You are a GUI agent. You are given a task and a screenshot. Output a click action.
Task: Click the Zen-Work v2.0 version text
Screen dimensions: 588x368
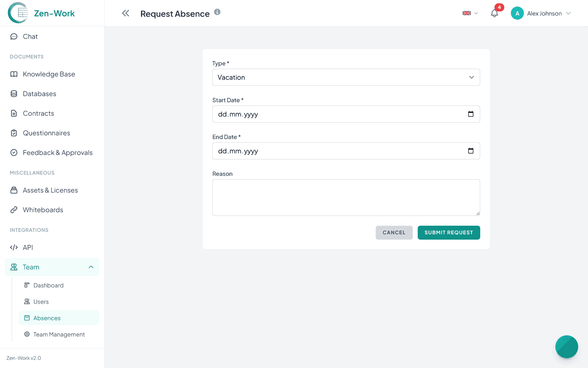click(x=24, y=358)
